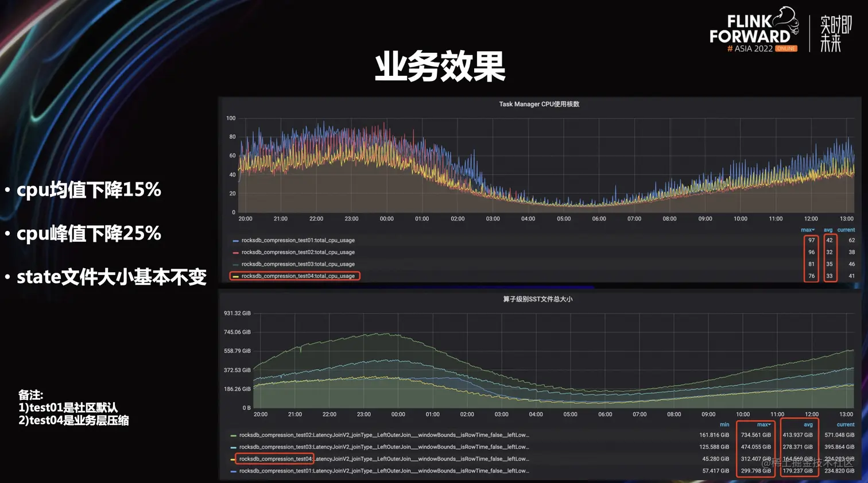The width and height of the screenshot is (868, 483).
Task: Click avg value 179.237 GiB for test01
Action: pyautogui.click(x=798, y=471)
